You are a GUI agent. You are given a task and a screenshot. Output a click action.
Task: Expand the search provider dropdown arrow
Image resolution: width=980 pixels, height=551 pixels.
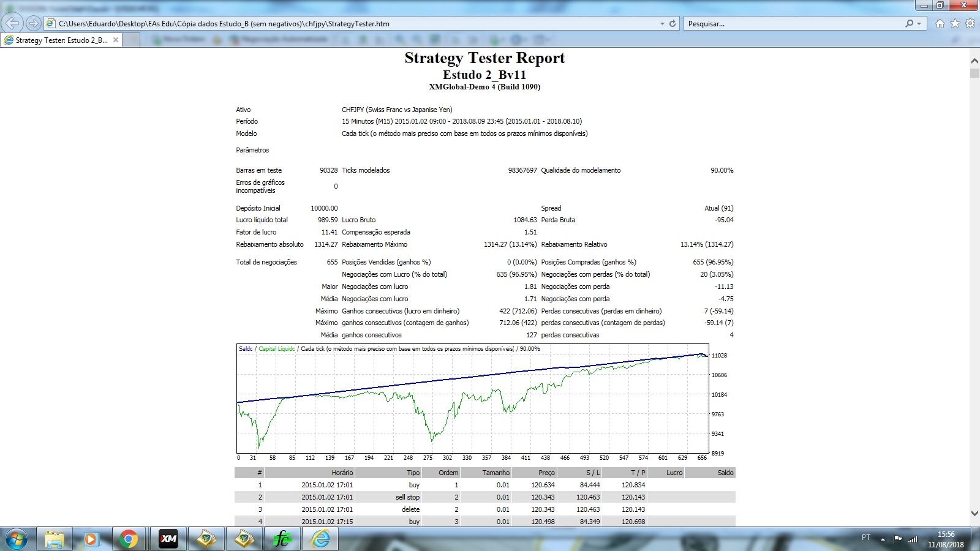(x=919, y=23)
